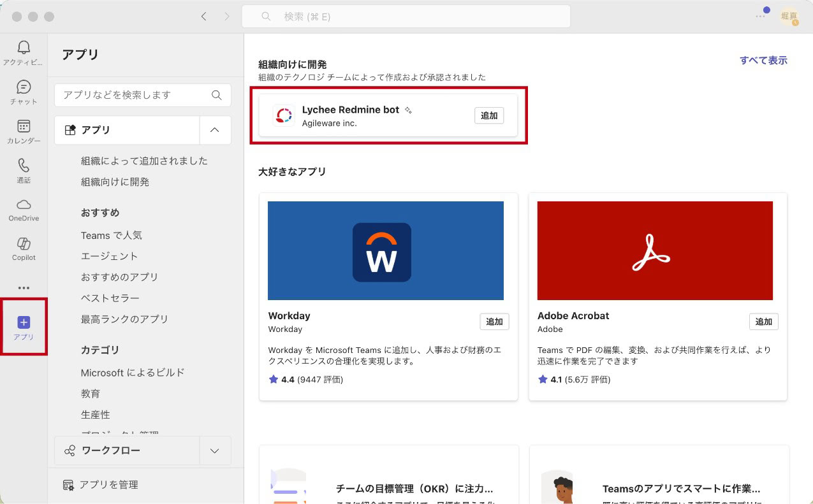The height and width of the screenshot is (504, 813).
Task: Open アプリを管理 at the bottom
Action: [x=108, y=485]
